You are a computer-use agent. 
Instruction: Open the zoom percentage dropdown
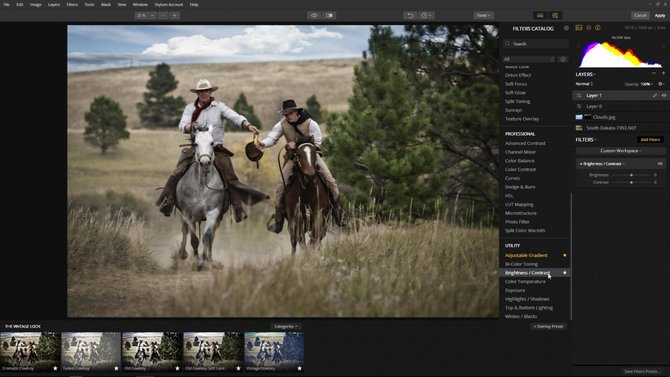[145, 15]
